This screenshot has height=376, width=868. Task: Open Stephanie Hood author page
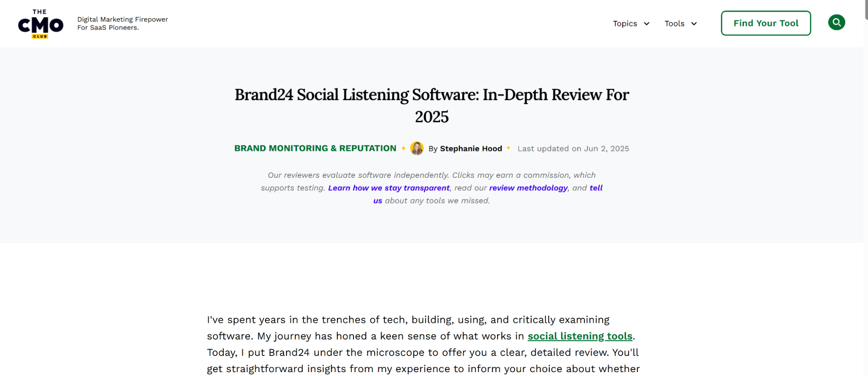pyautogui.click(x=471, y=149)
